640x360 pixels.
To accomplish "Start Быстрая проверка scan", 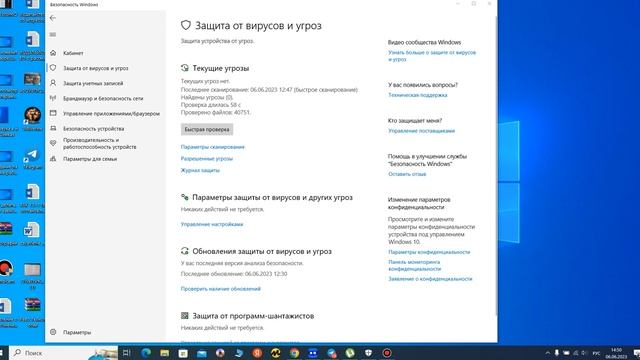I will point(207,129).
